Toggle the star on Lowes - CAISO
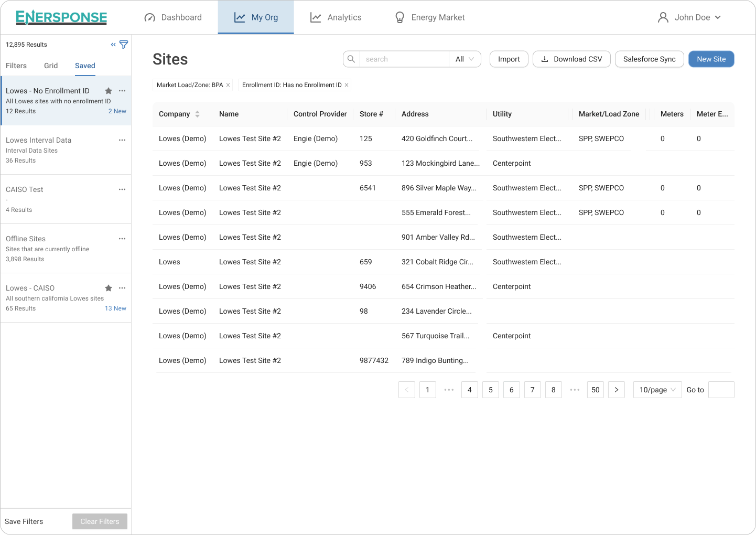Screen dimensions: 756x535 tap(109, 288)
